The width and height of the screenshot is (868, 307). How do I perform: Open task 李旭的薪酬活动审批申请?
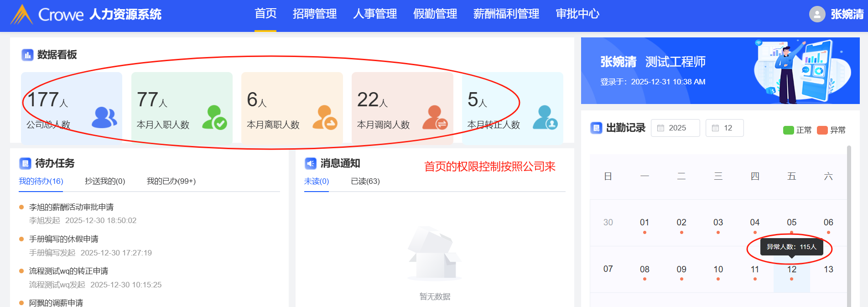(71, 207)
